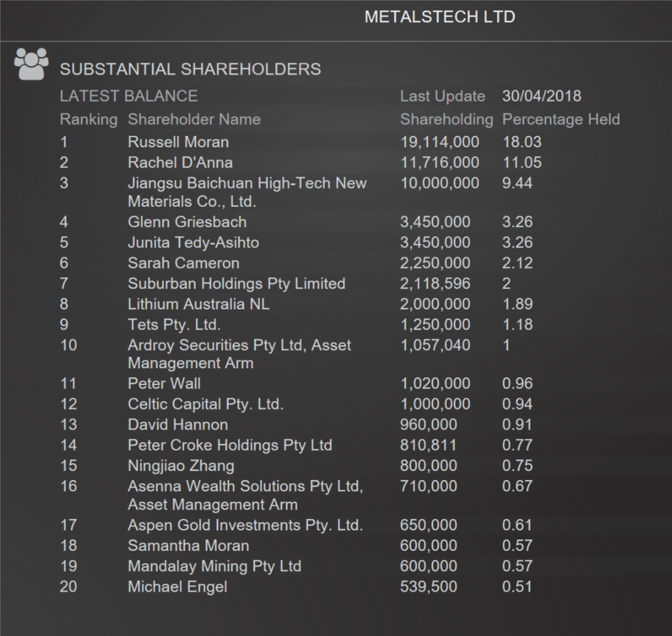
Task: Click the Shareholder Name column header
Action: tap(194, 119)
